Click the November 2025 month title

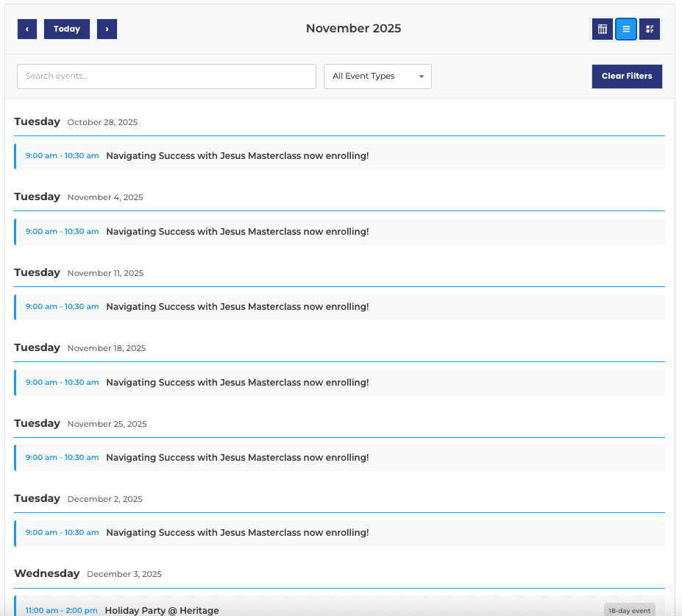coord(353,29)
